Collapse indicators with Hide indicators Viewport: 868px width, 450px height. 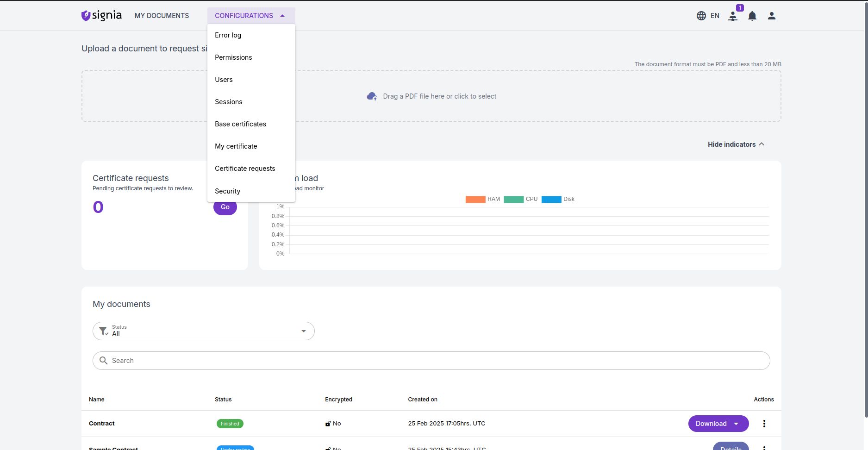(x=736, y=144)
